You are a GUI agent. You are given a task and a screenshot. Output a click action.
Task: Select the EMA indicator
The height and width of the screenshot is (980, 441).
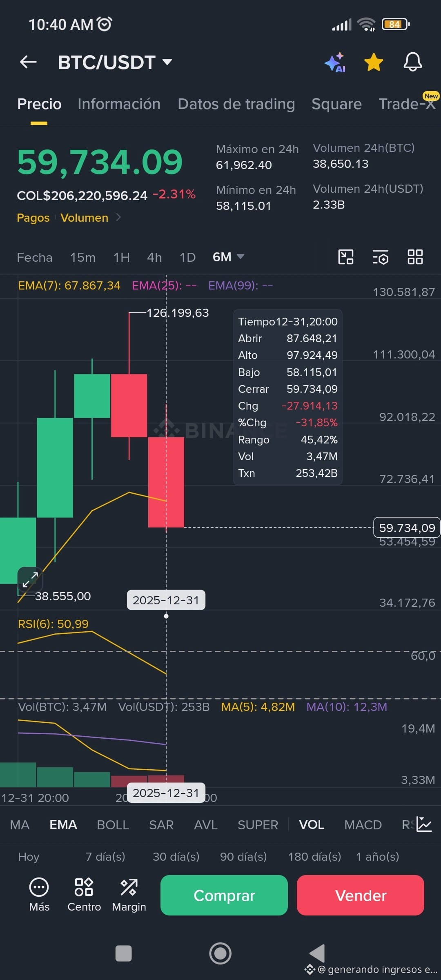click(x=63, y=825)
